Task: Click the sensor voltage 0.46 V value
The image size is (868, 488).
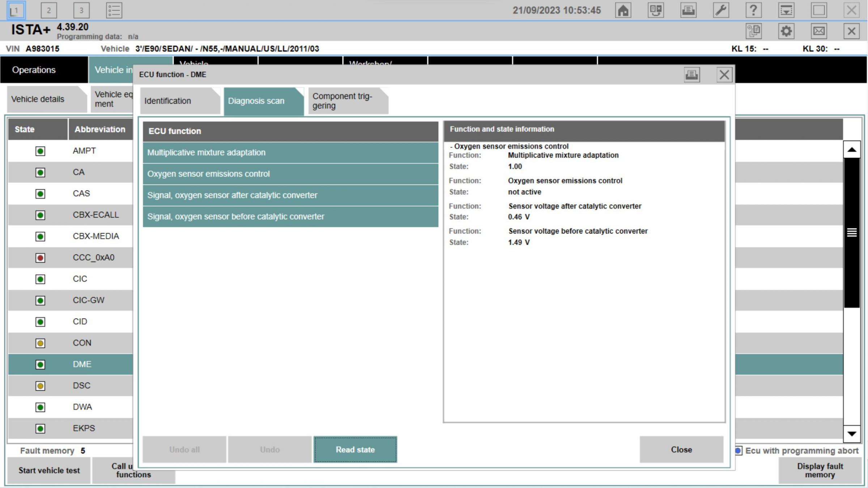Action: tap(519, 217)
